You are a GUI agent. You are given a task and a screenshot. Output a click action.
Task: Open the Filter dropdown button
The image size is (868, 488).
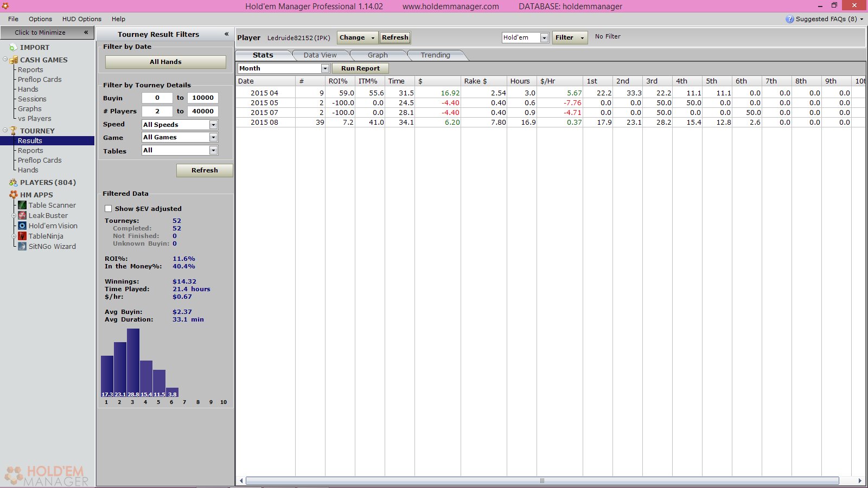pos(570,37)
